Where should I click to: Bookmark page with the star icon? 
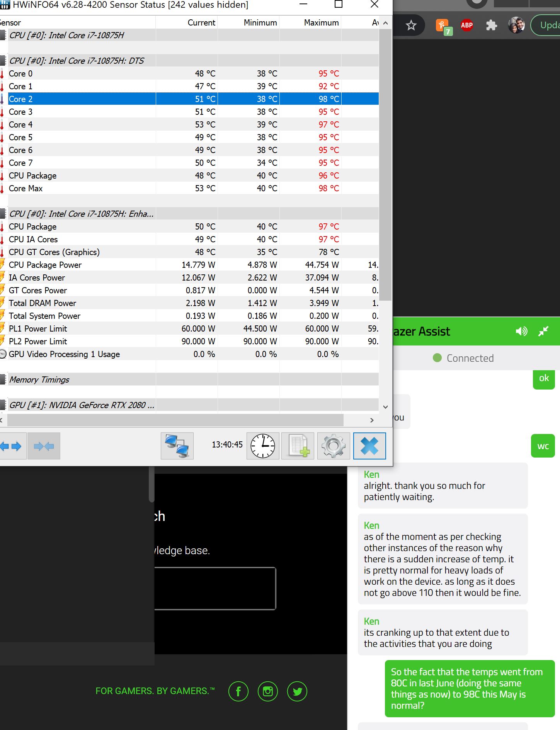[411, 26]
